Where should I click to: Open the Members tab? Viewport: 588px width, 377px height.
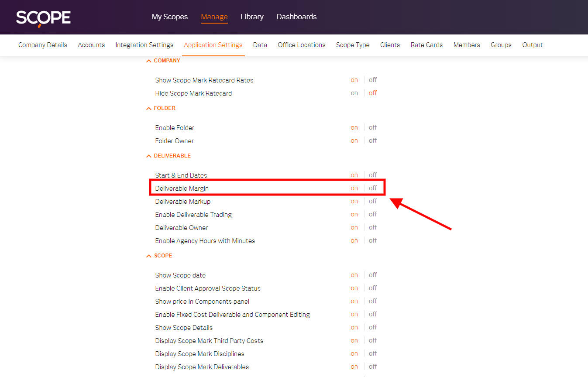point(467,45)
